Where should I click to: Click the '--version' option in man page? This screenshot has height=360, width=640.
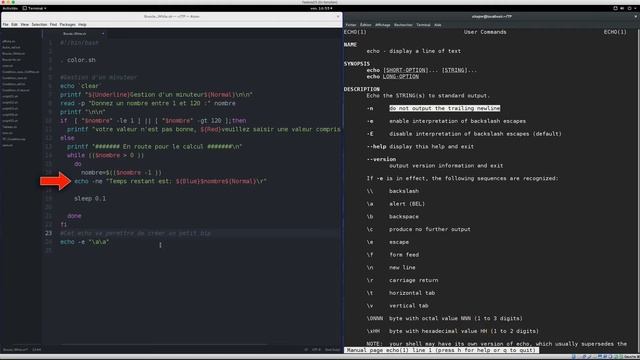coord(381,159)
